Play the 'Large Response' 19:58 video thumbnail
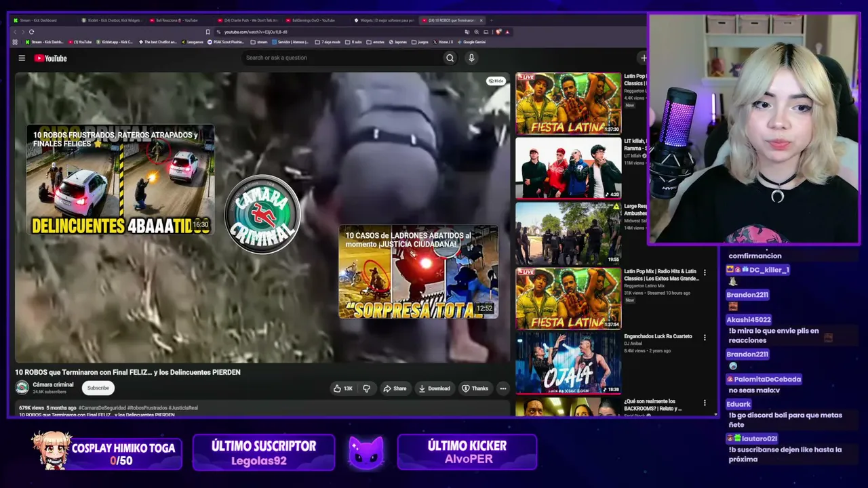This screenshot has width=868, height=488. coord(568,233)
